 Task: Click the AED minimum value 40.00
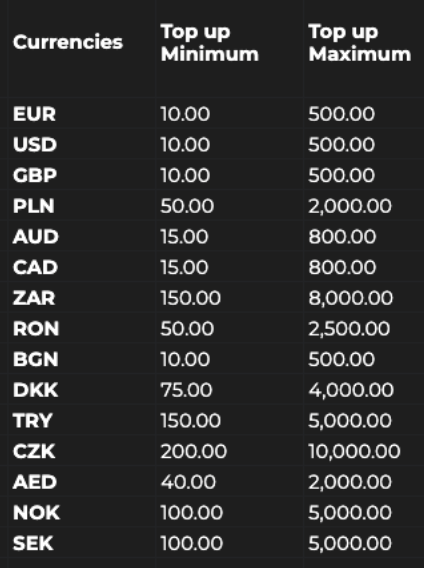coord(188,482)
